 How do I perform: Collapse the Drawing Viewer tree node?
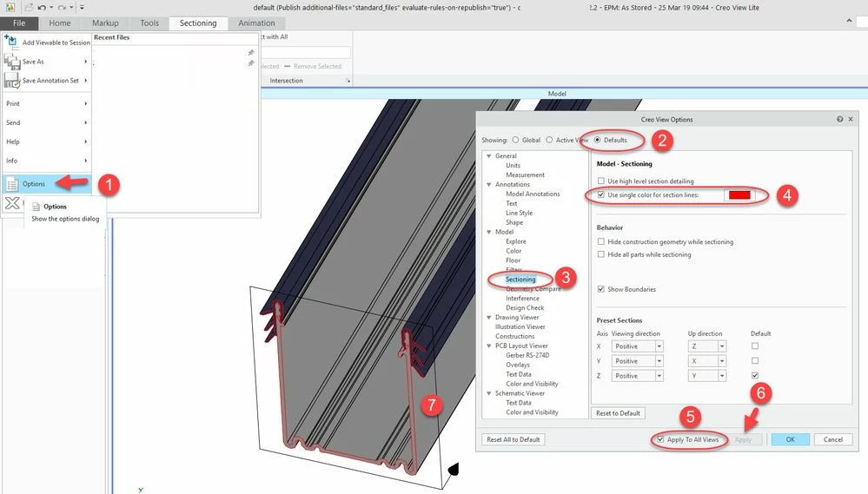[x=489, y=318]
